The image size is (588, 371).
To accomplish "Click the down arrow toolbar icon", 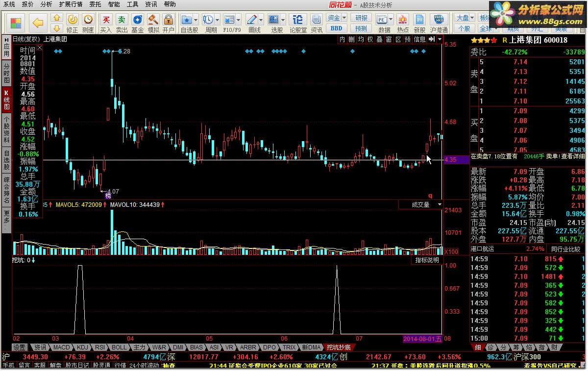I will (57, 28).
